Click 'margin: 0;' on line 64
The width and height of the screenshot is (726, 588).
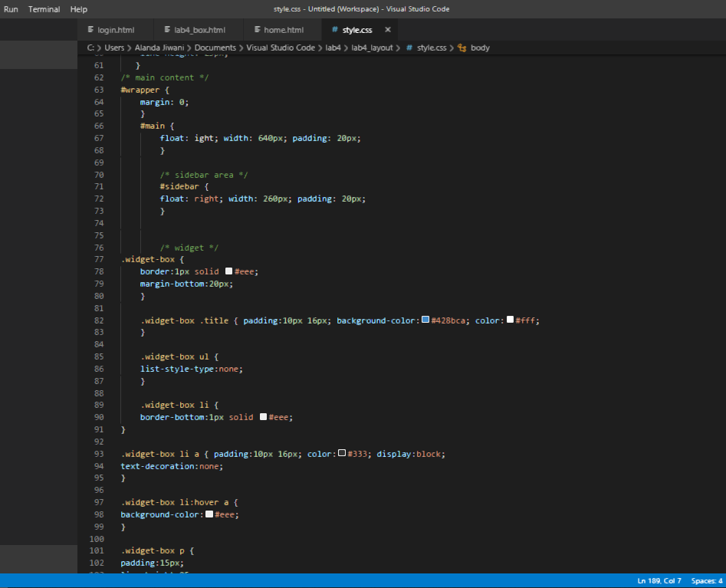pyautogui.click(x=164, y=102)
